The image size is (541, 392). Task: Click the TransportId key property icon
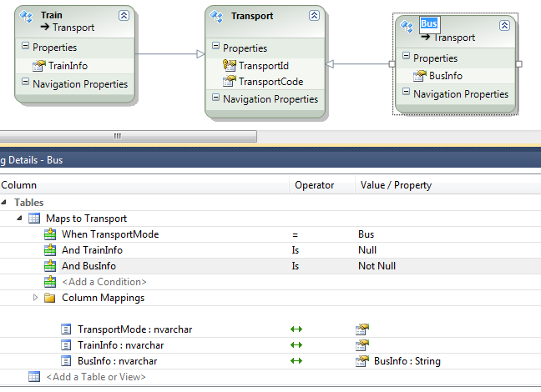(x=230, y=66)
